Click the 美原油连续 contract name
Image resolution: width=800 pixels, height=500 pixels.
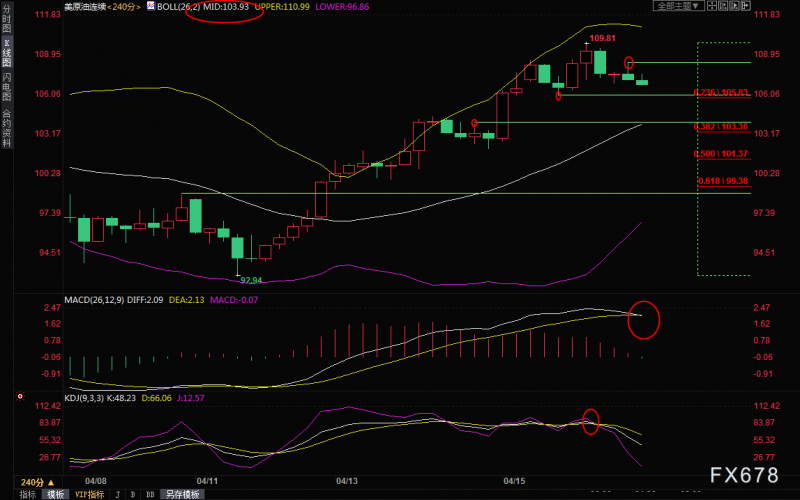tap(85, 7)
